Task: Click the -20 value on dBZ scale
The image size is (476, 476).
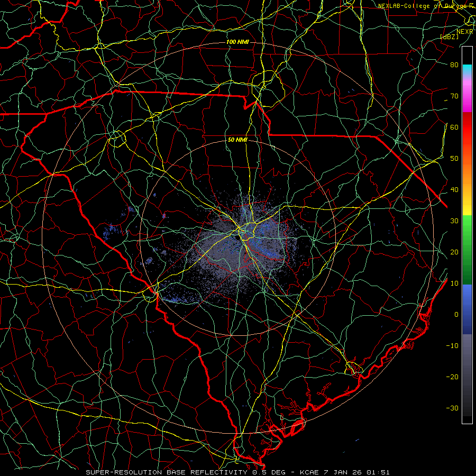Action: (452, 377)
